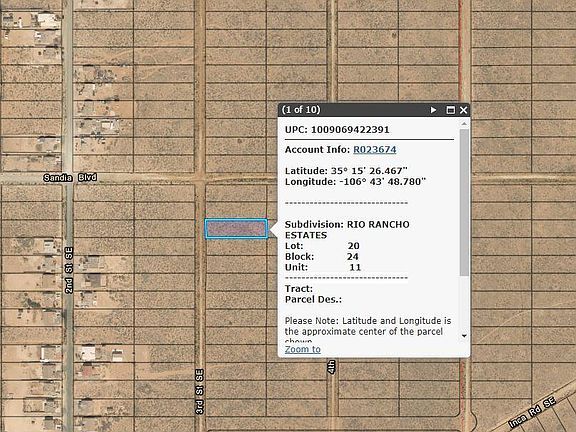Click the UPC: 1009069422391 text
The width and height of the screenshot is (576, 432).
click(x=337, y=130)
